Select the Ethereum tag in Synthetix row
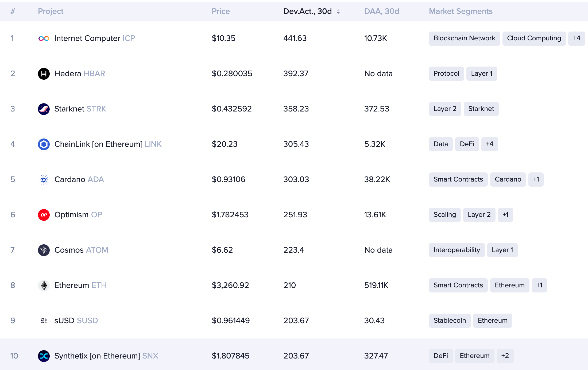 [x=475, y=356]
